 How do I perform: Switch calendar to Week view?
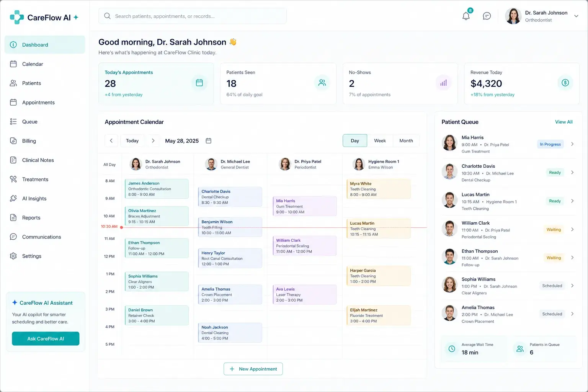tap(380, 141)
